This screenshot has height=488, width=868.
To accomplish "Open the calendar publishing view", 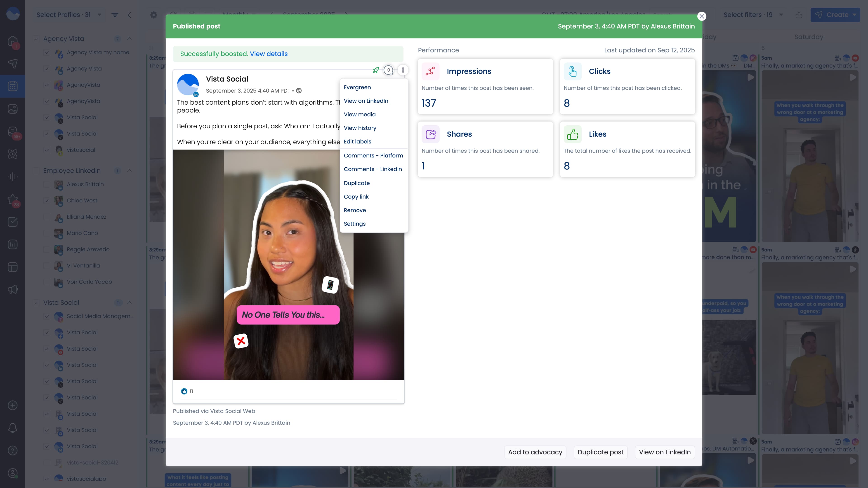I will point(12,86).
